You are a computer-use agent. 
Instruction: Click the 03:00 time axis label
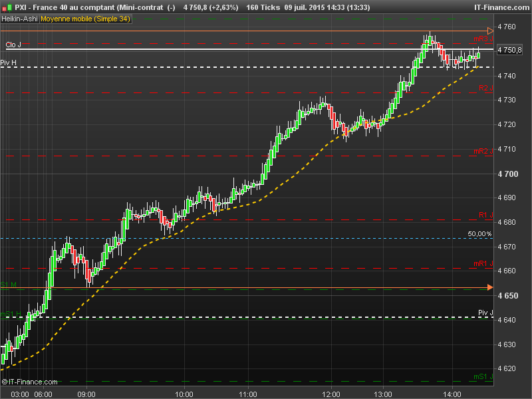(20, 394)
